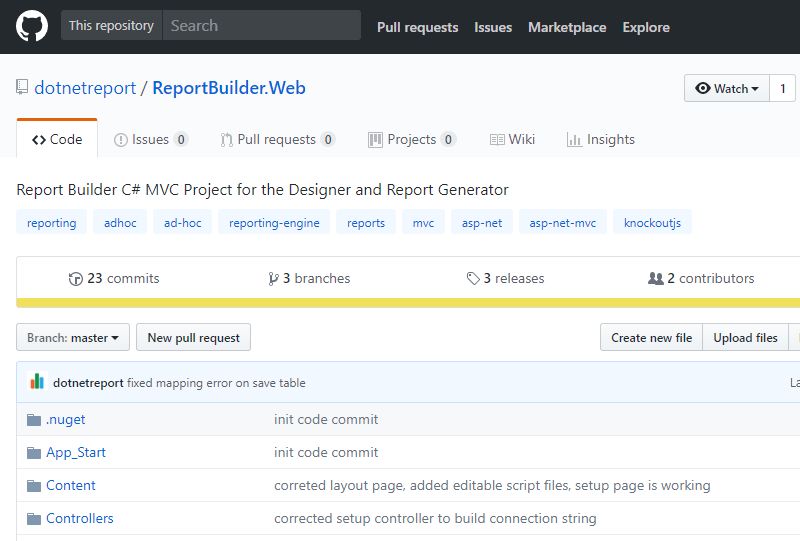The image size is (800, 541).
Task: Select the reporting-engine topic tag
Action: click(x=274, y=223)
